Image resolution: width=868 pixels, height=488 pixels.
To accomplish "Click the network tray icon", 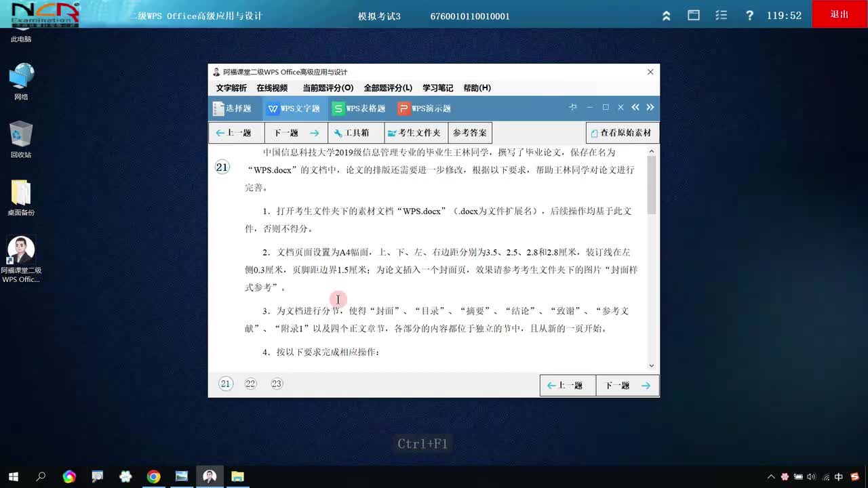I will [x=825, y=476].
